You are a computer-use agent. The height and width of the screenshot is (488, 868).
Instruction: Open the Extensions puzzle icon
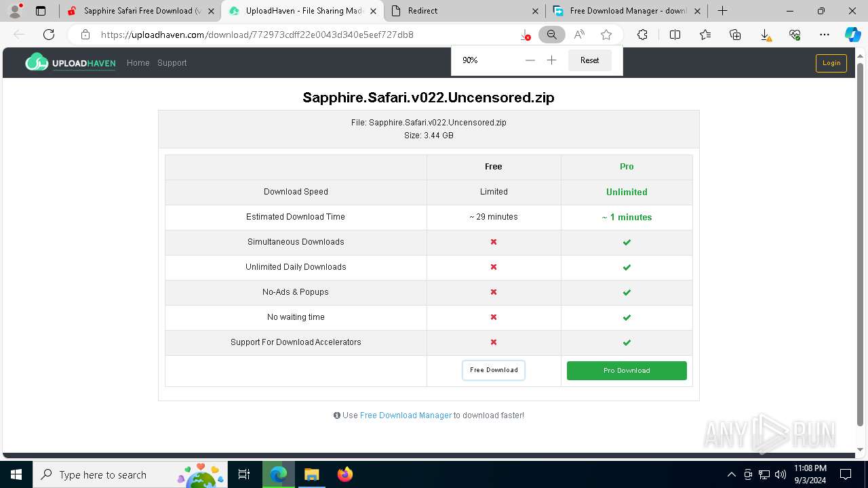pyautogui.click(x=642, y=35)
